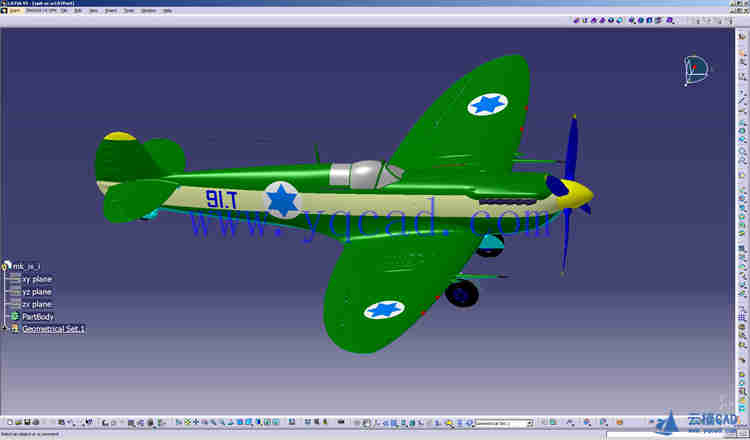
Task: Select Geometrical Set.1 in the tree
Action: coord(54,329)
